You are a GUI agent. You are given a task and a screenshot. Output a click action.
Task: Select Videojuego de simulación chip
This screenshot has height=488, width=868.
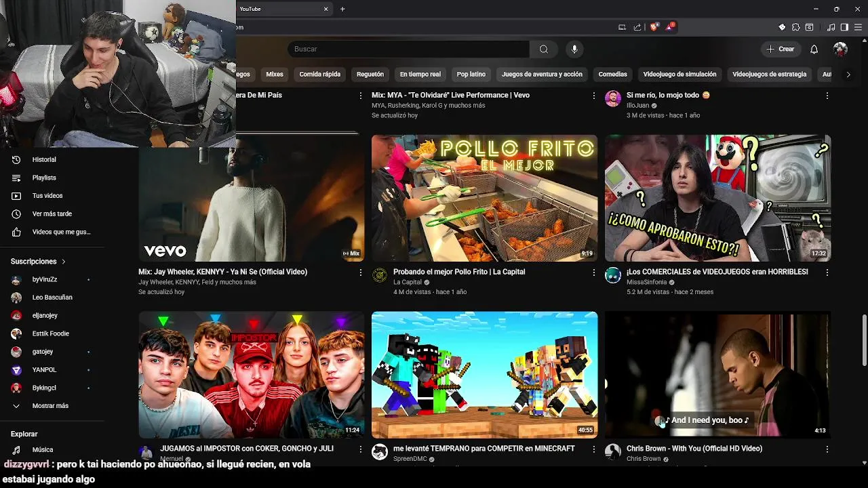[679, 75]
